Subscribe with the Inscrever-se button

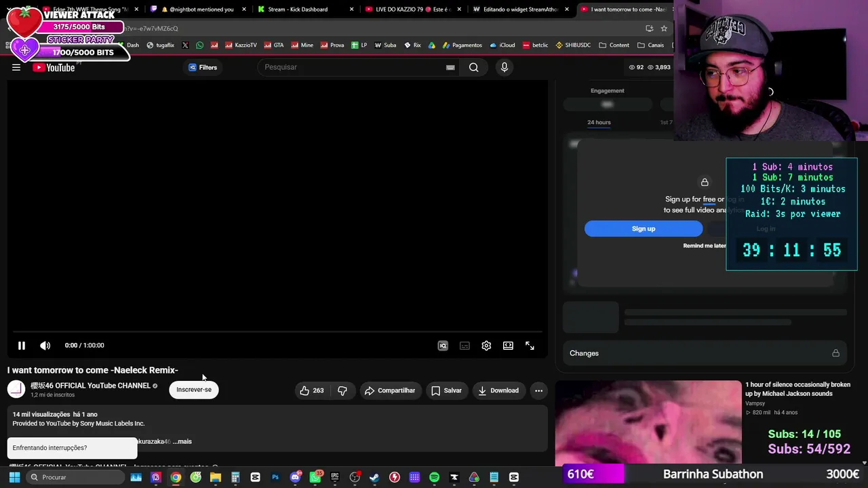click(194, 390)
